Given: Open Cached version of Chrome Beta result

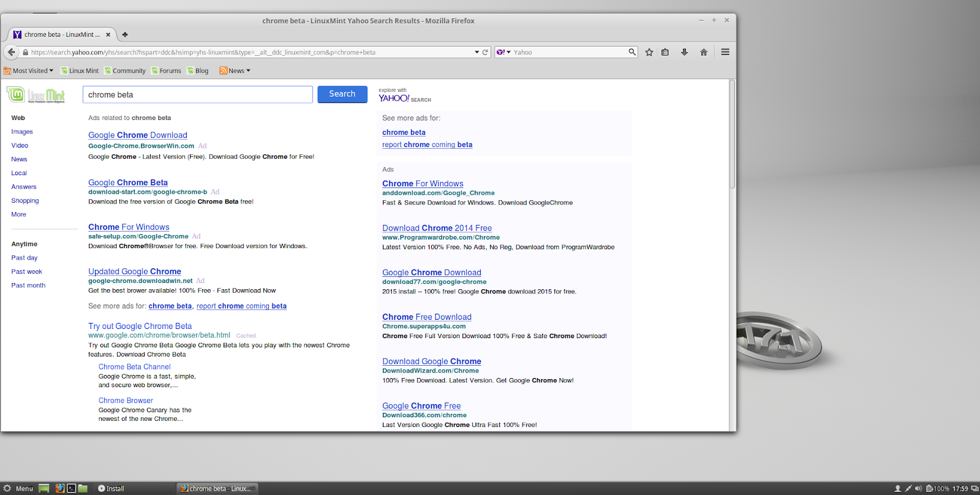Looking at the screenshot, I should (246, 336).
